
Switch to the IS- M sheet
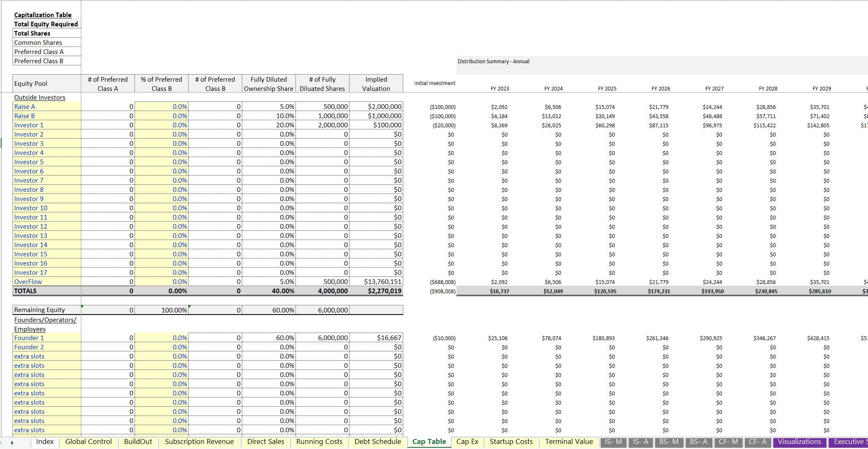(613, 442)
